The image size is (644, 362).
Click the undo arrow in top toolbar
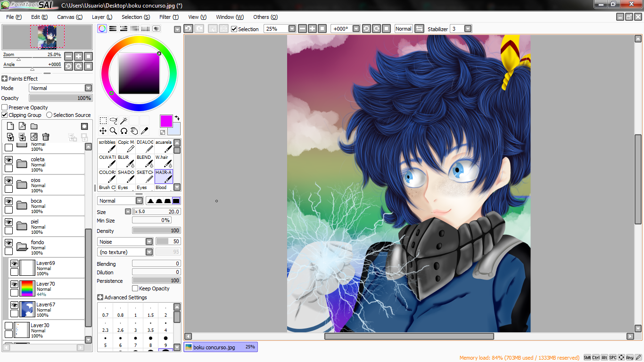(188, 29)
